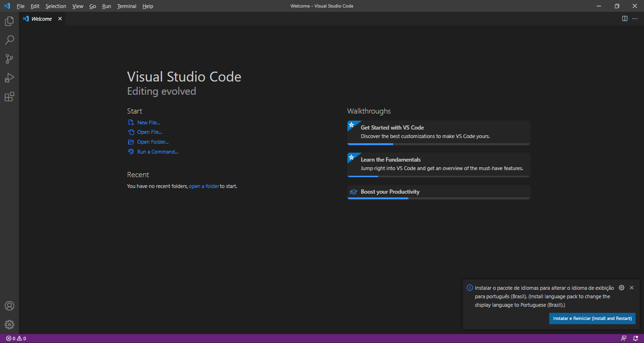This screenshot has width=644, height=343.
Task: Open the Selection menu
Action: [x=56, y=6]
